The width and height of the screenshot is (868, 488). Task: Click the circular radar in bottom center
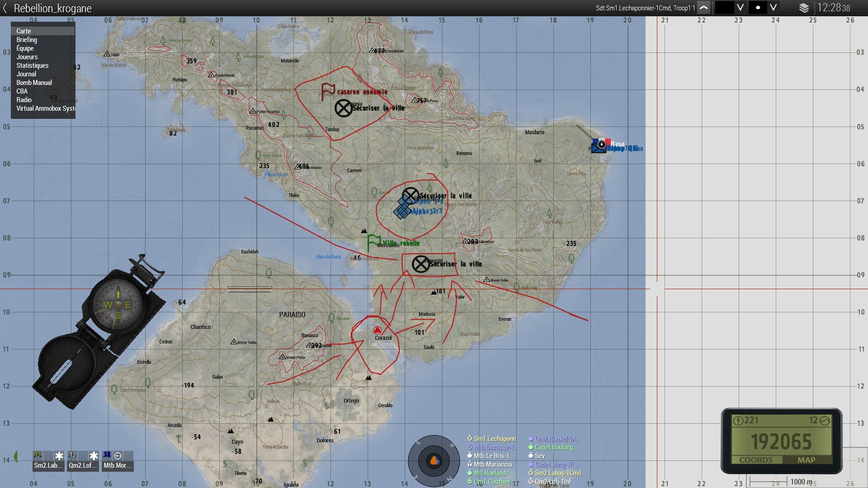point(434,460)
